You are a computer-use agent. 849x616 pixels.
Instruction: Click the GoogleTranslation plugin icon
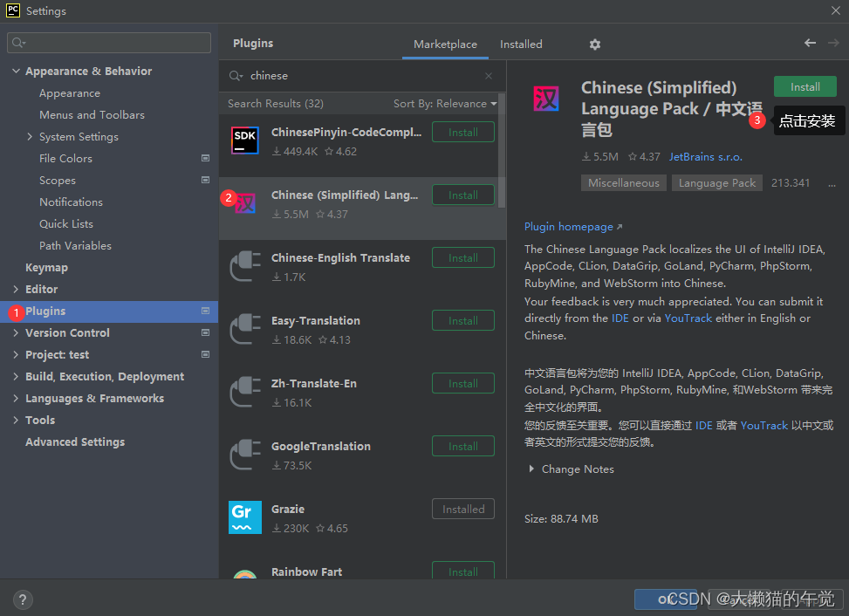[244, 455]
